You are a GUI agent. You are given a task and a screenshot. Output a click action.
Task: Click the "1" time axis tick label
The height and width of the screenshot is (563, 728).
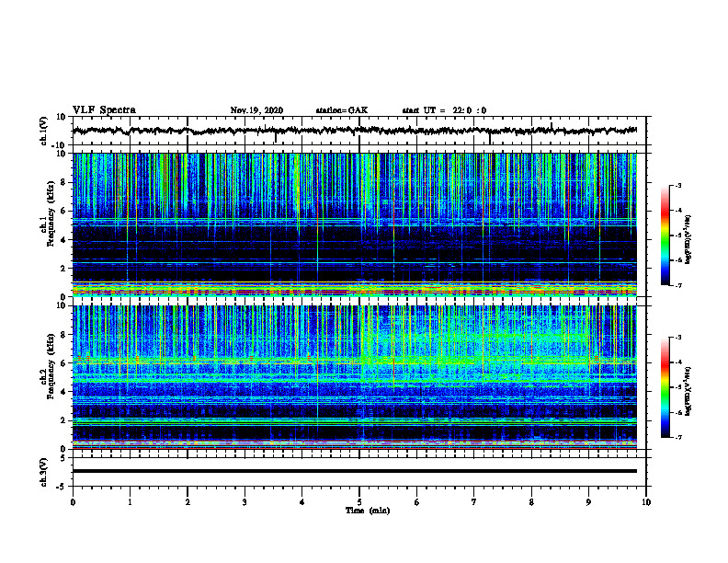[130, 502]
